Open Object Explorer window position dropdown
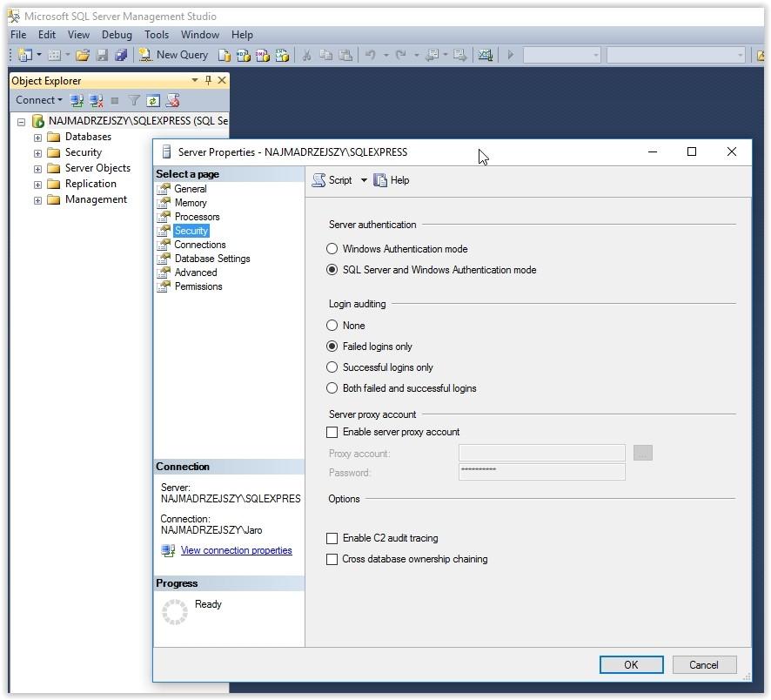This screenshot has width=771, height=700. (x=195, y=80)
